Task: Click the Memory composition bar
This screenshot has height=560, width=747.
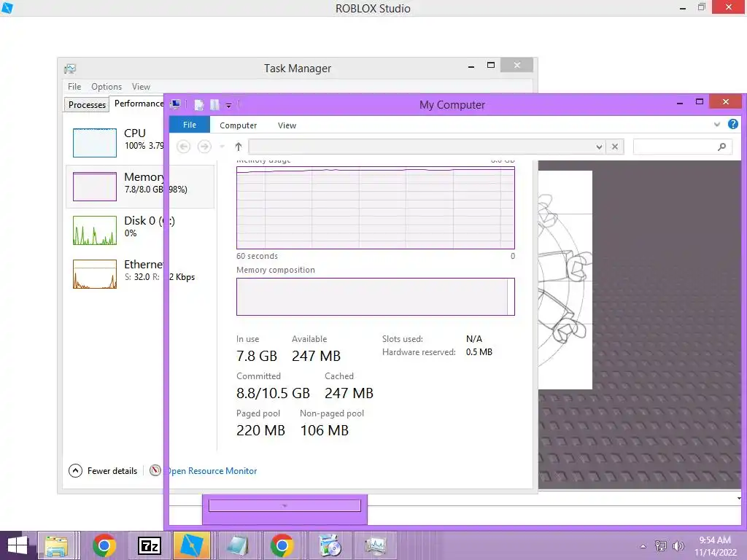Action: [376, 297]
